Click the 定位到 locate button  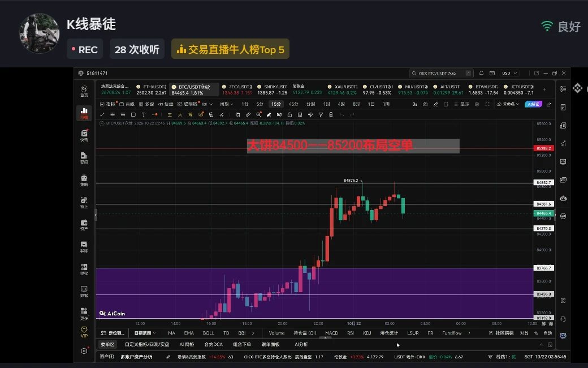113,333
